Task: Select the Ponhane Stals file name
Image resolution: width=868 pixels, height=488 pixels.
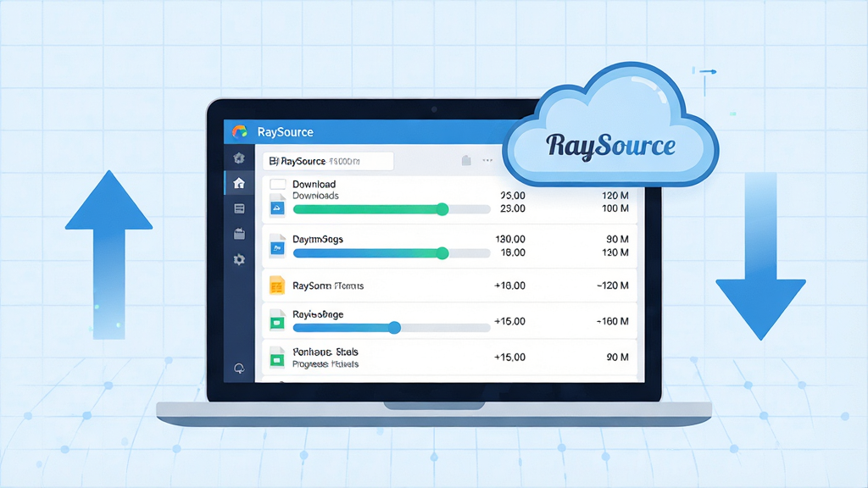Action: [x=325, y=352]
